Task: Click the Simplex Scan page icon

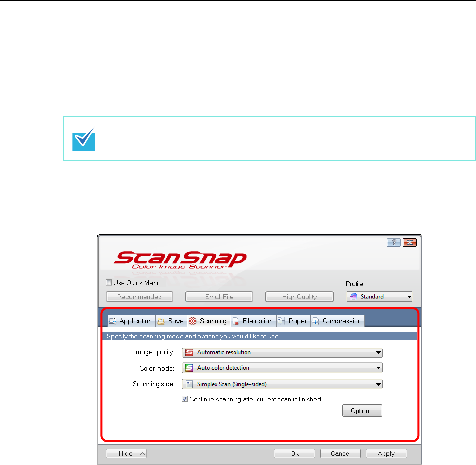Action: [x=189, y=384]
